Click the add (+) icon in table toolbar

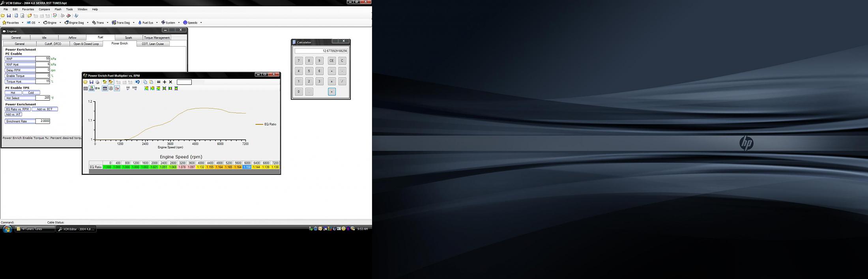tap(165, 82)
